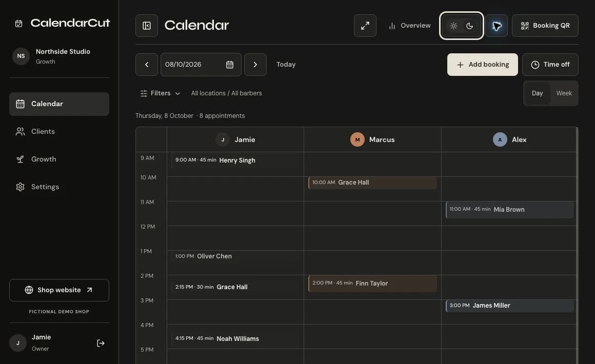Click the 12 PM time label
This screenshot has width=595, height=364.
tap(148, 227)
